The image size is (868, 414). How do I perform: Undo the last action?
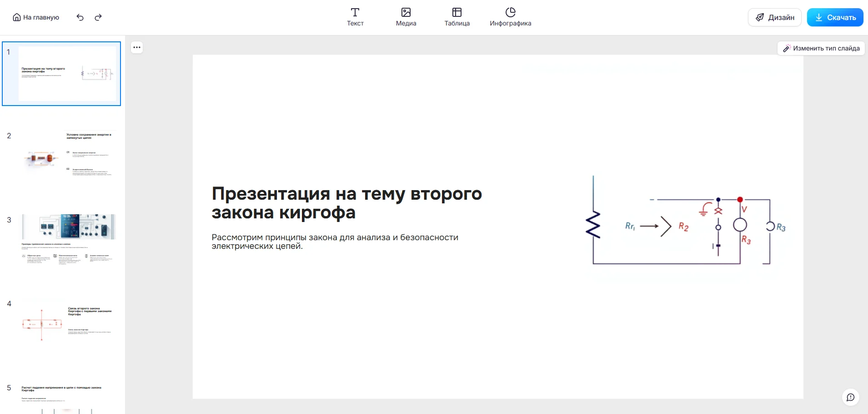(x=80, y=17)
